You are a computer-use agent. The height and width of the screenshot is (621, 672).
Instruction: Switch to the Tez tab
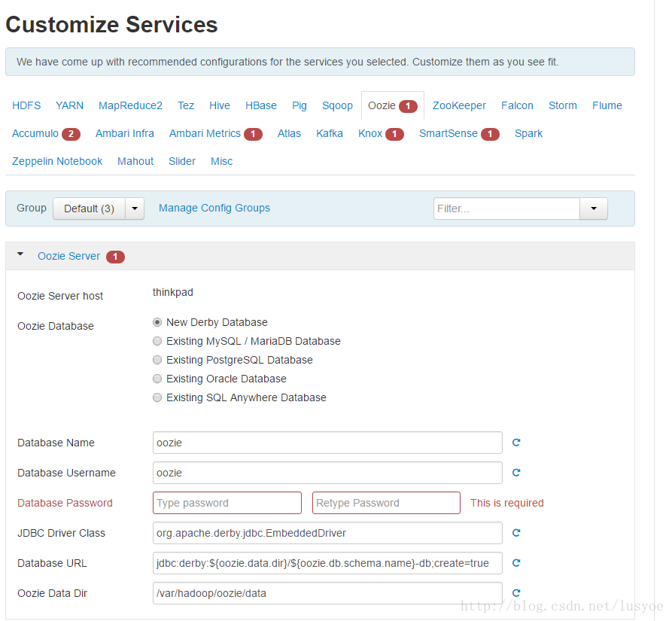pyautogui.click(x=186, y=105)
